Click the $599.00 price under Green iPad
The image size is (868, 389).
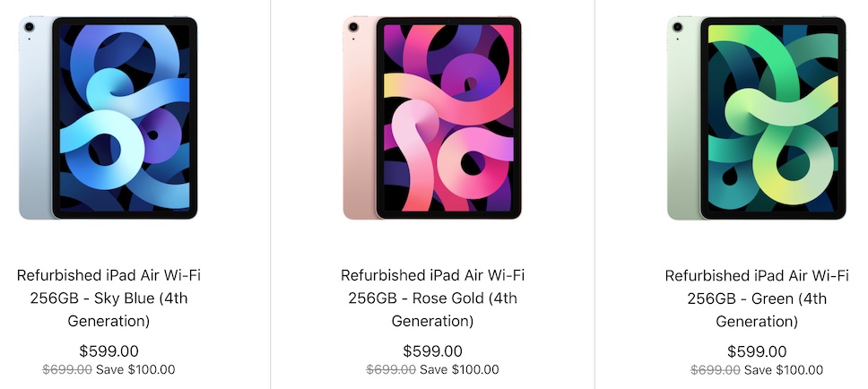coord(757,350)
